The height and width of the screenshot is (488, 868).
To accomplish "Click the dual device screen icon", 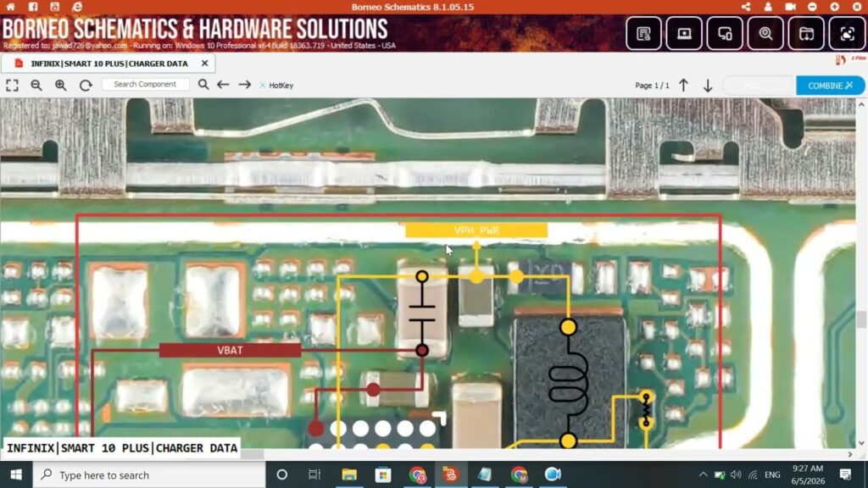I will tap(725, 34).
